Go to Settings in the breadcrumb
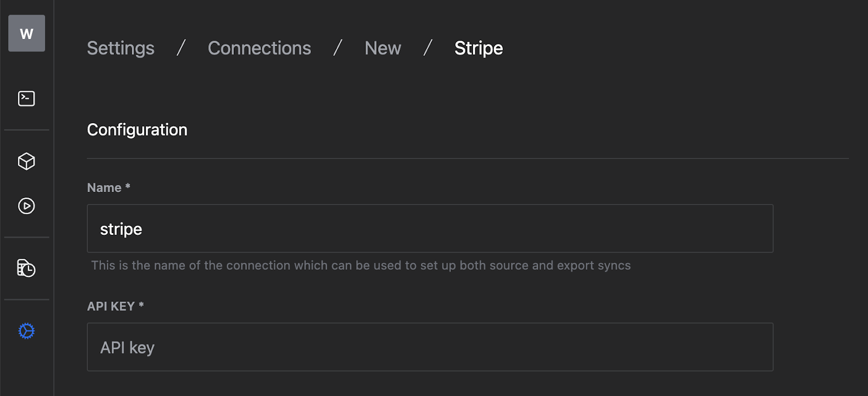The width and height of the screenshot is (868, 396). [x=120, y=48]
